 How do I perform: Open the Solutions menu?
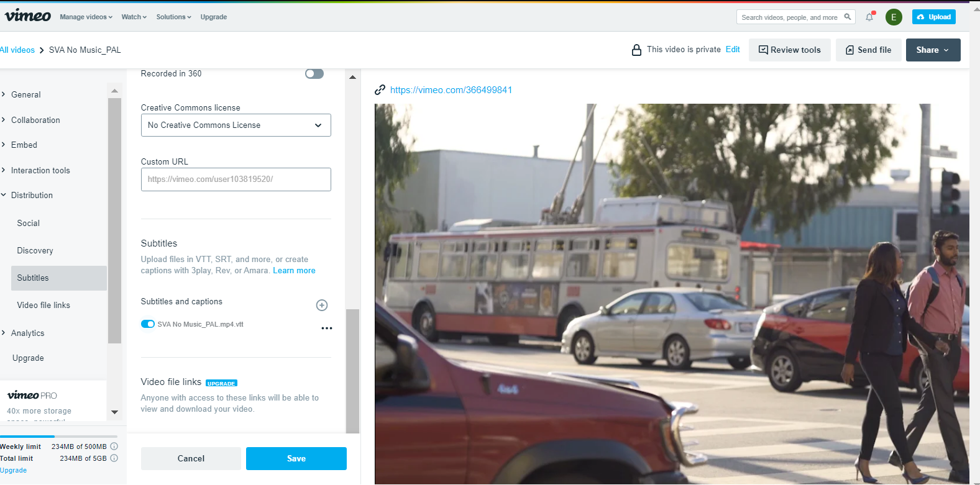(173, 17)
